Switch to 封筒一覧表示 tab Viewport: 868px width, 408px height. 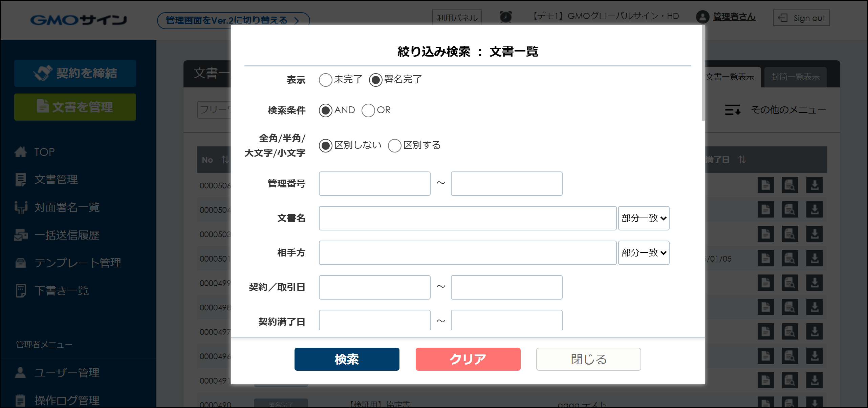point(795,77)
